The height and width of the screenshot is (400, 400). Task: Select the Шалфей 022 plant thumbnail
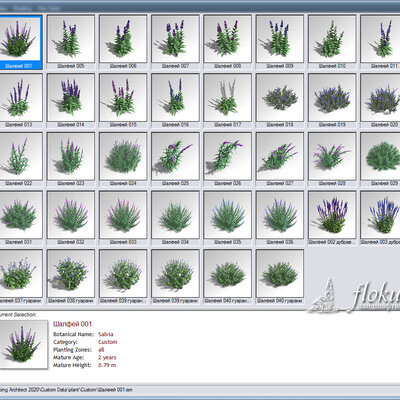click(x=20, y=156)
